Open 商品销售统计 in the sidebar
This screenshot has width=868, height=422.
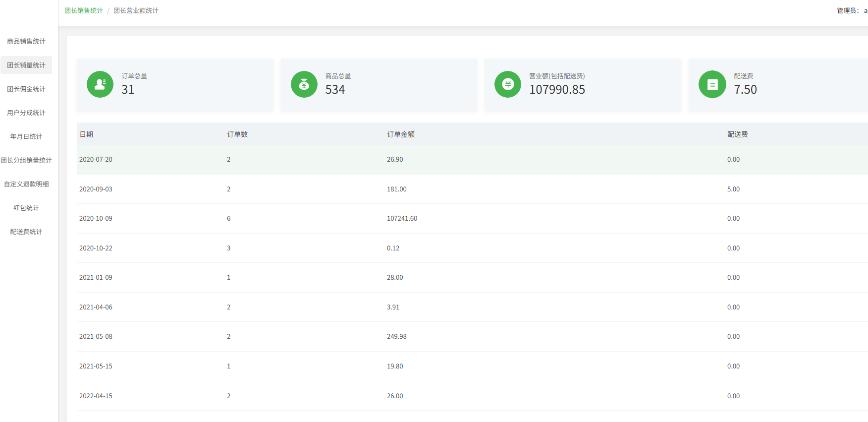click(x=26, y=41)
